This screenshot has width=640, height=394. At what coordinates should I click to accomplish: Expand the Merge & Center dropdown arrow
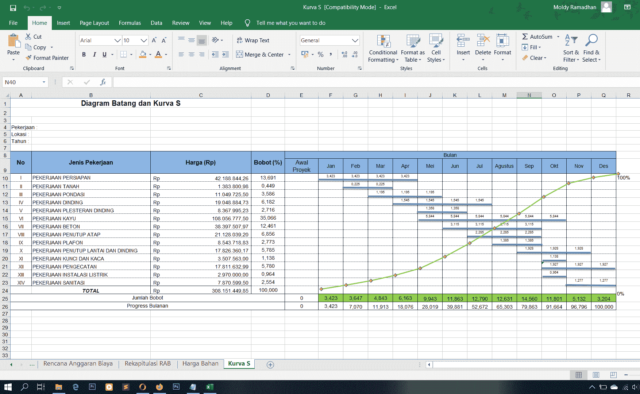point(289,55)
